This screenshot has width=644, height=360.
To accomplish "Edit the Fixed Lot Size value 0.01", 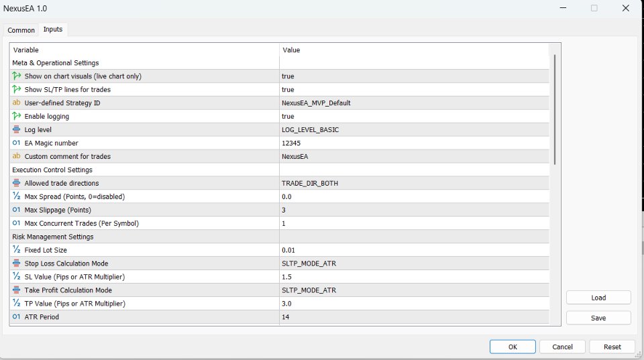I will coord(414,250).
